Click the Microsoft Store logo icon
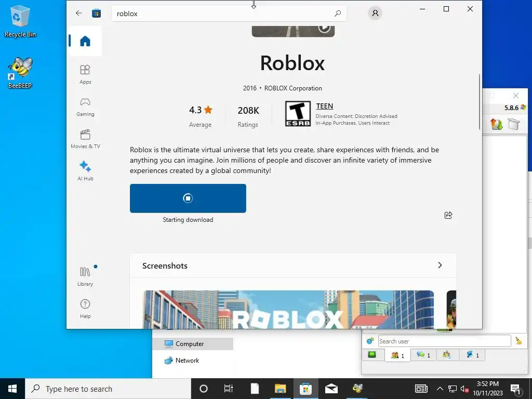This screenshot has width=532, height=399. tap(96, 13)
